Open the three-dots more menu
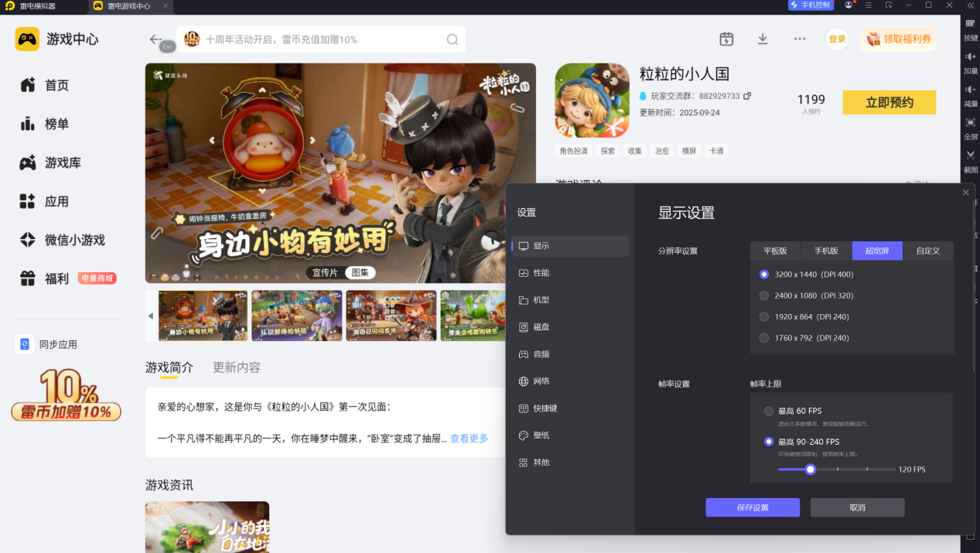Screen dimensions: 980x553 click(x=800, y=39)
